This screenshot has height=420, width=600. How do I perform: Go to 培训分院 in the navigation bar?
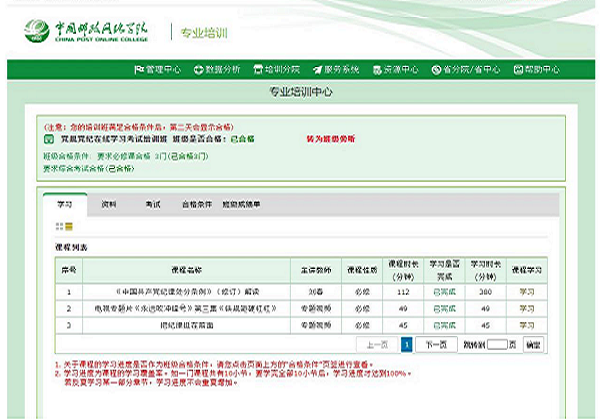276,70
